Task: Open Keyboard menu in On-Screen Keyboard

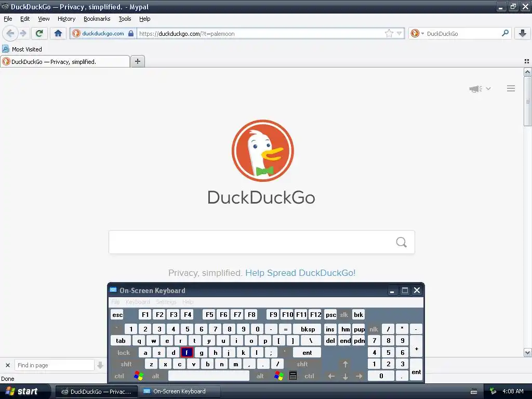Action: point(138,302)
